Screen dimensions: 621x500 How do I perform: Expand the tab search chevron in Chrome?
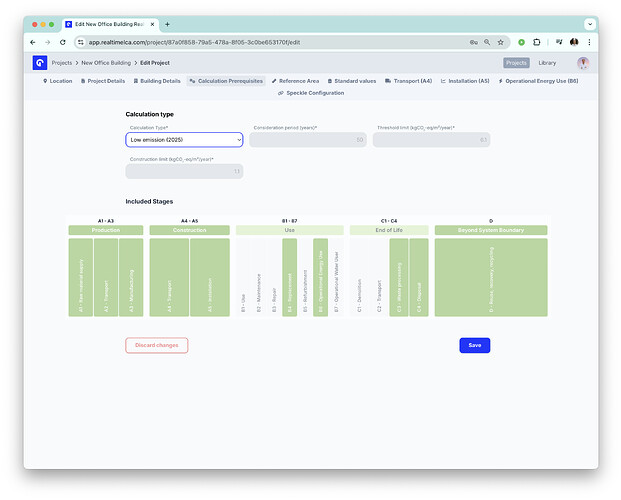(x=590, y=25)
